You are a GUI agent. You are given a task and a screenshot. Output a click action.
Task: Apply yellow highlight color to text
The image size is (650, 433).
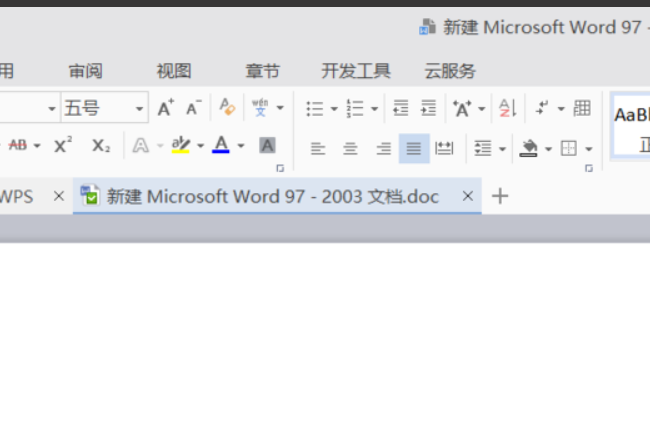[x=181, y=145]
